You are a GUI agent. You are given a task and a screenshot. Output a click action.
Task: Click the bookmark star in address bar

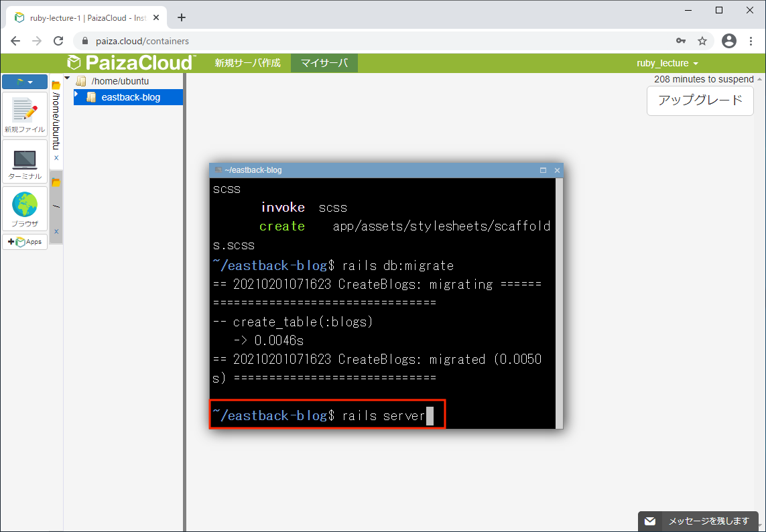(x=702, y=41)
